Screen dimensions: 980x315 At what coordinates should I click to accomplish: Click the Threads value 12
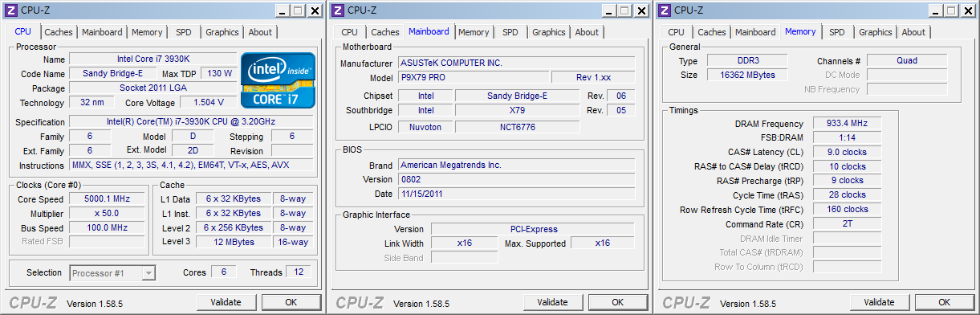[298, 272]
